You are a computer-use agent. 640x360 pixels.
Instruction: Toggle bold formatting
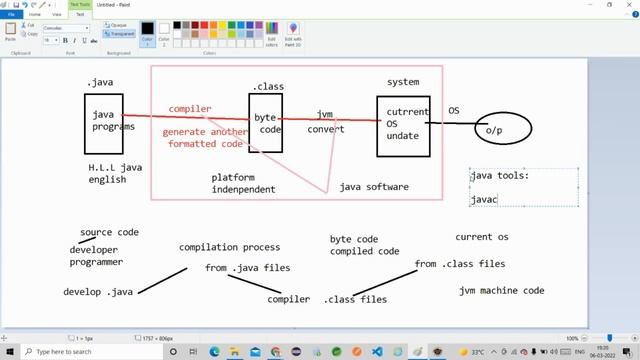point(65,40)
